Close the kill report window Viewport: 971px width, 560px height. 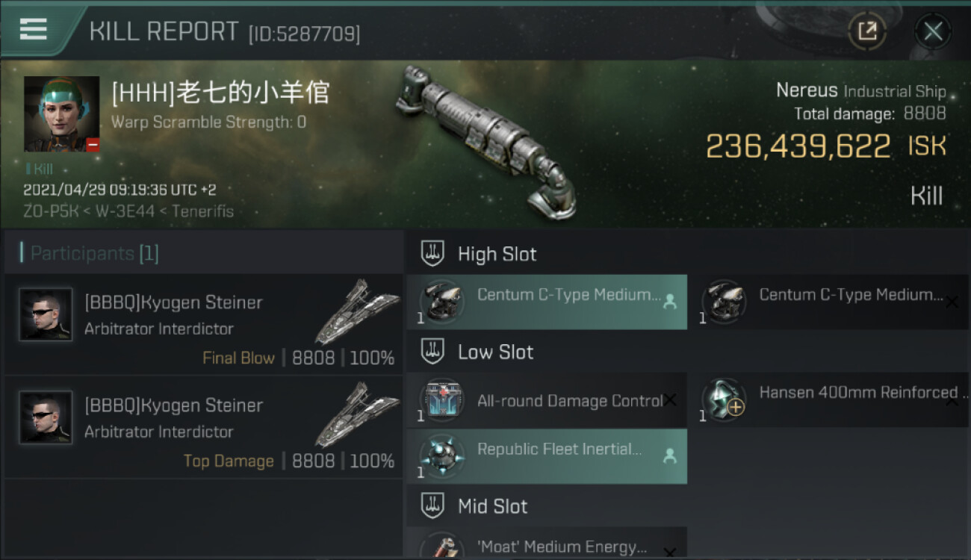pos(933,31)
